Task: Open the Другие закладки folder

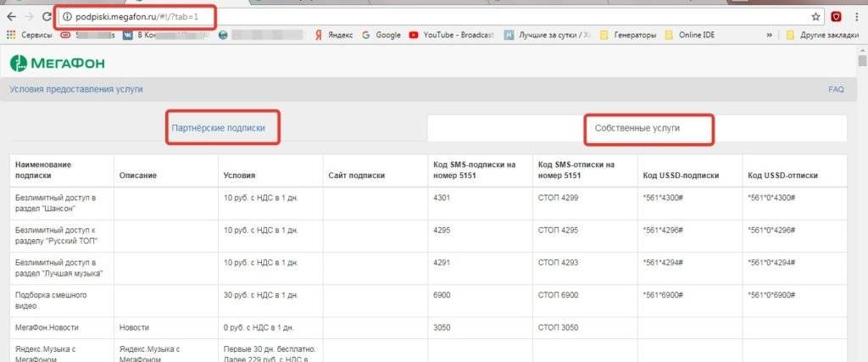Action: 821,36
